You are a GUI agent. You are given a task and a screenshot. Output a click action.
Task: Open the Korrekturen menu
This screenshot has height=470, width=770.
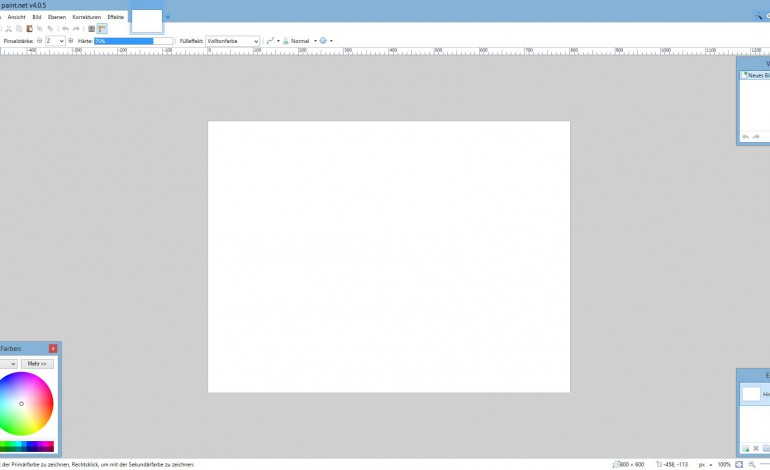coord(86,17)
